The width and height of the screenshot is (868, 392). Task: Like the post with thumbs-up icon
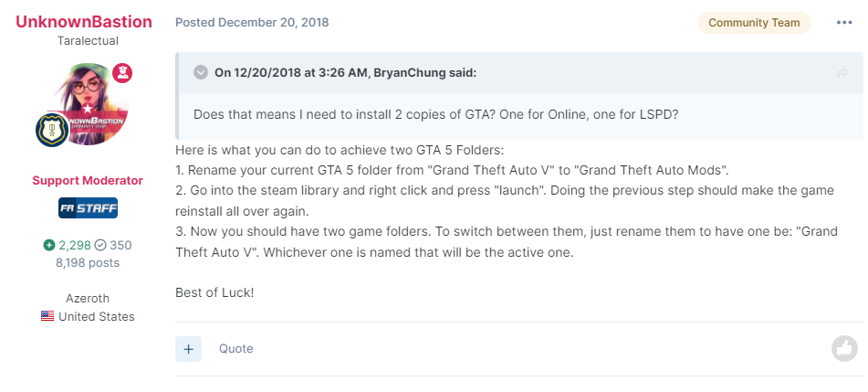(x=844, y=348)
